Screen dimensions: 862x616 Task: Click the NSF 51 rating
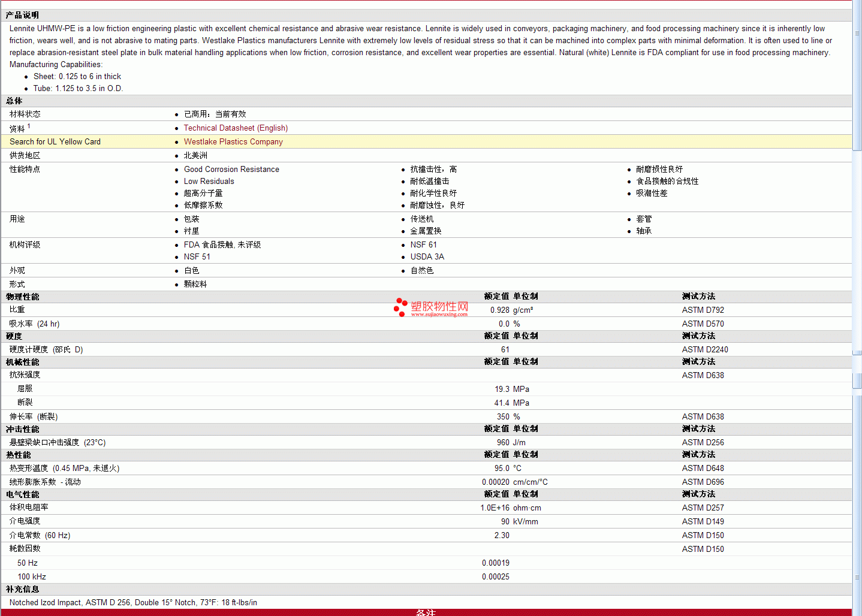(x=197, y=256)
